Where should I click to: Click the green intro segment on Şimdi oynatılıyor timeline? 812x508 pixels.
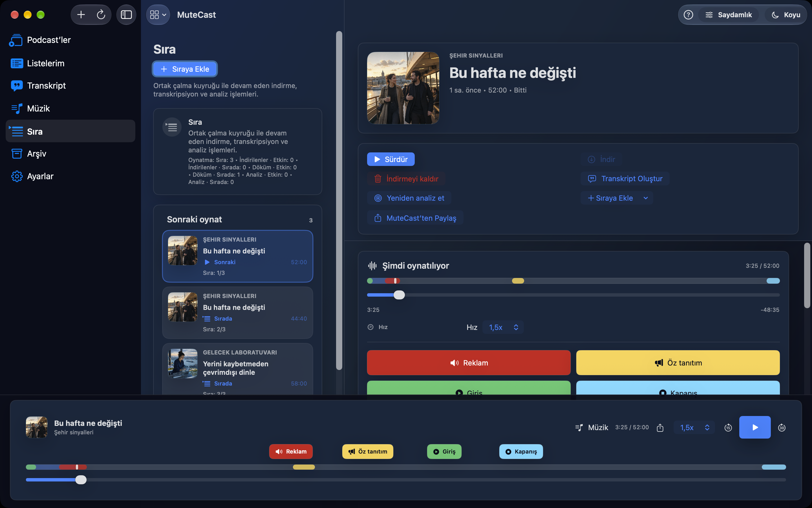click(370, 281)
